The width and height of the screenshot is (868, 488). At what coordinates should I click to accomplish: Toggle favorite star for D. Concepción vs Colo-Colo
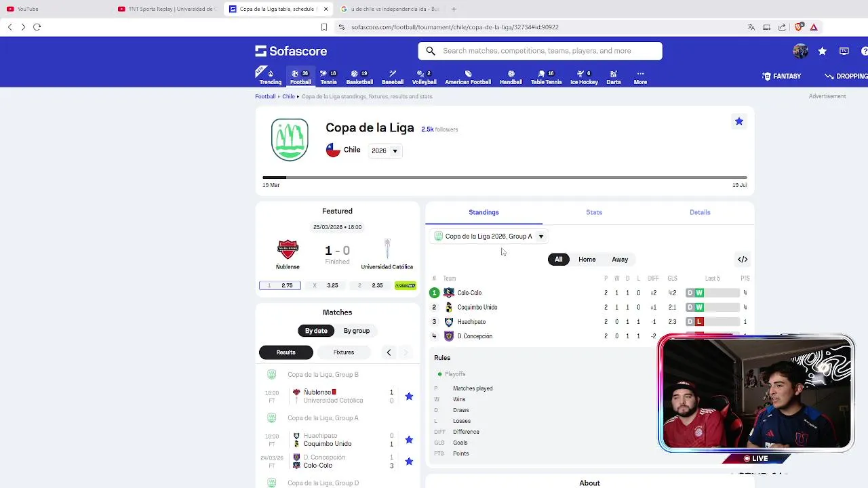(409, 462)
